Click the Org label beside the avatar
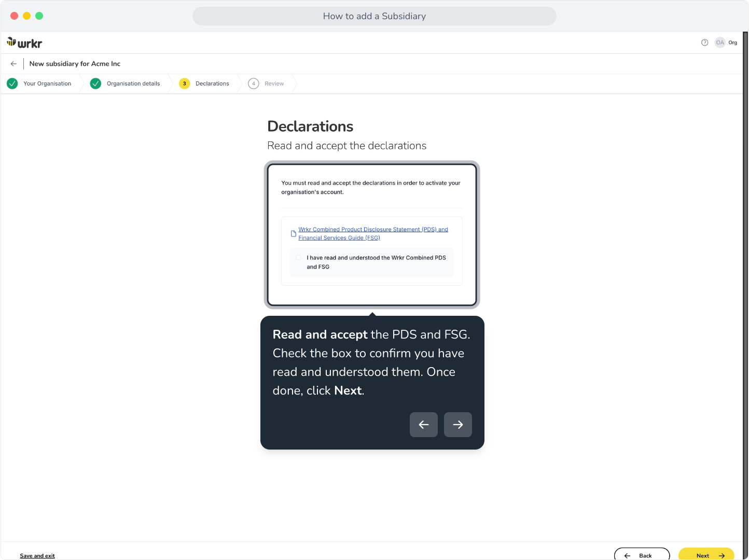 click(x=732, y=43)
